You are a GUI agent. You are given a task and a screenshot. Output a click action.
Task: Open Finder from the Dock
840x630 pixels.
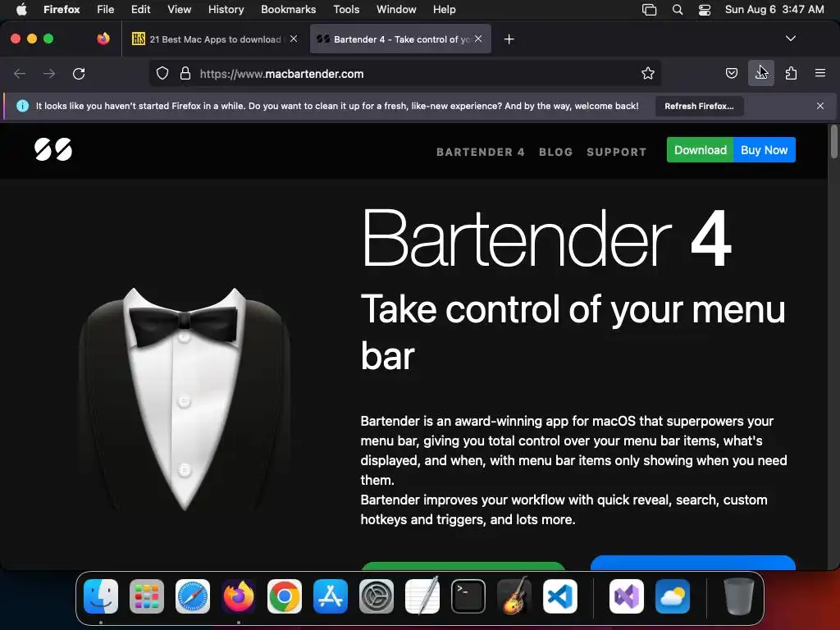[x=101, y=596]
